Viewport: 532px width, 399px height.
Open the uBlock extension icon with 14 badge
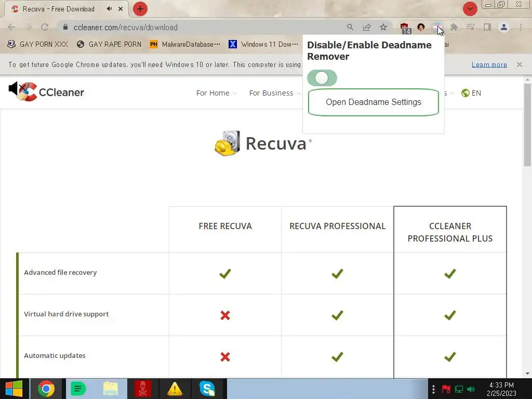[404, 28]
